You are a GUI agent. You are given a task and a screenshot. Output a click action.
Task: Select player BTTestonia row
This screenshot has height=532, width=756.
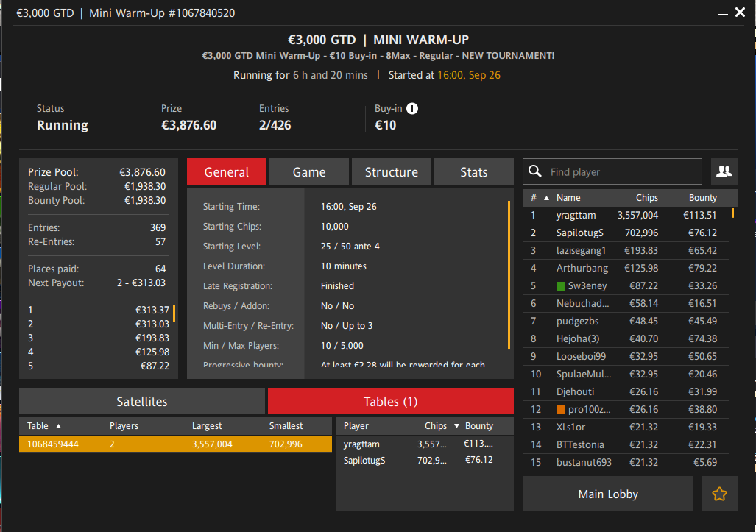626,444
